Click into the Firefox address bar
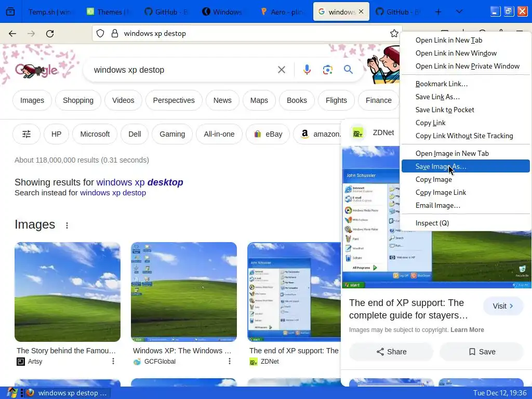The width and height of the screenshot is (532, 399). coord(248,33)
